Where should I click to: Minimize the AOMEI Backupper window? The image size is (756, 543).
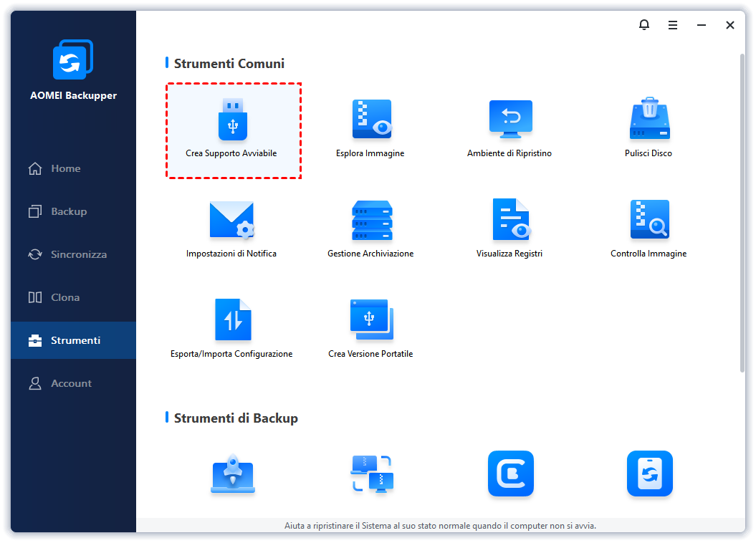click(702, 25)
